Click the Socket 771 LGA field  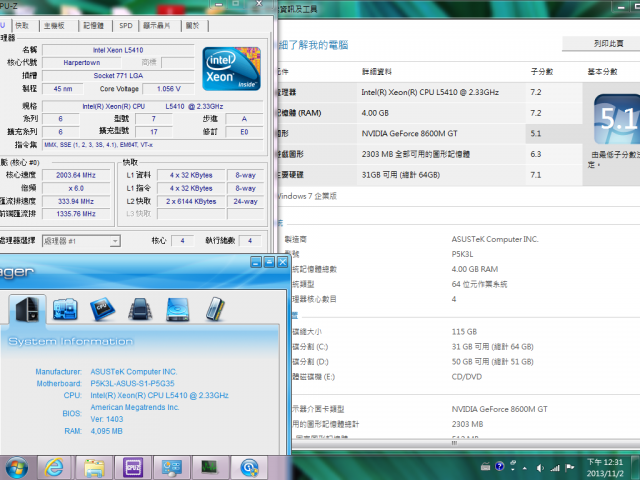pos(118,76)
